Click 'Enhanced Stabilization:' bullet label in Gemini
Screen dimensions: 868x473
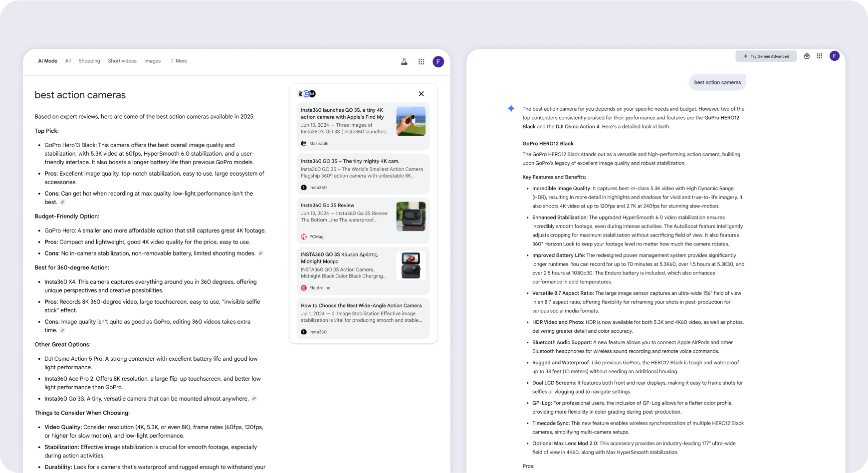560,218
